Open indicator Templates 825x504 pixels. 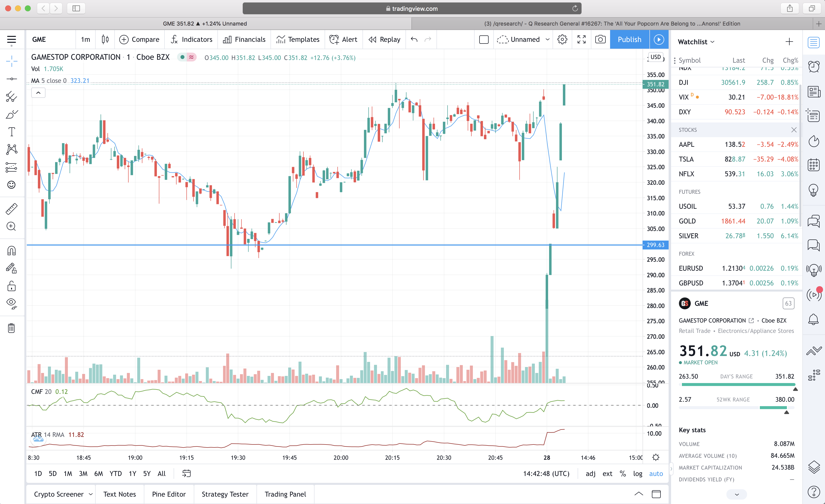pyautogui.click(x=298, y=40)
